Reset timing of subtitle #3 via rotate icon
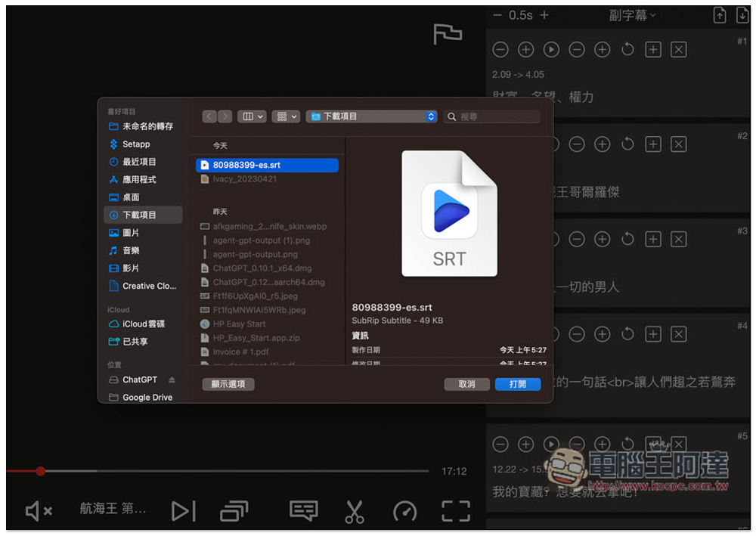 pos(627,239)
